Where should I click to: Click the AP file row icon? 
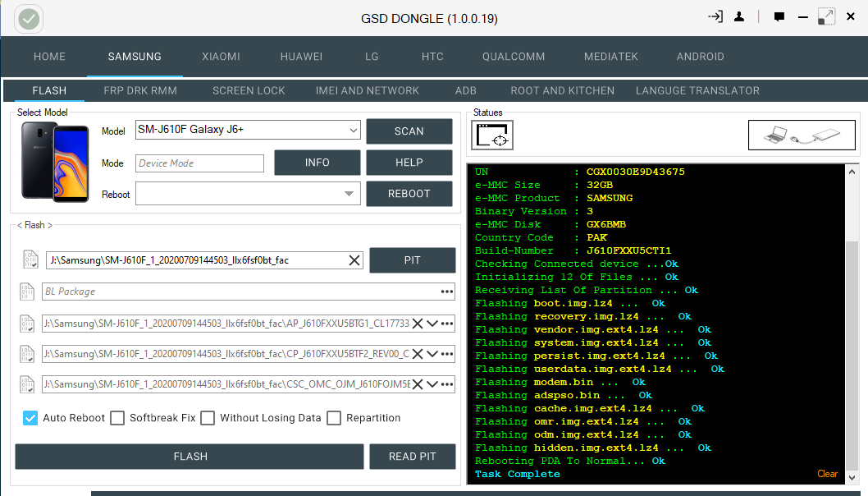coord(27,323)
